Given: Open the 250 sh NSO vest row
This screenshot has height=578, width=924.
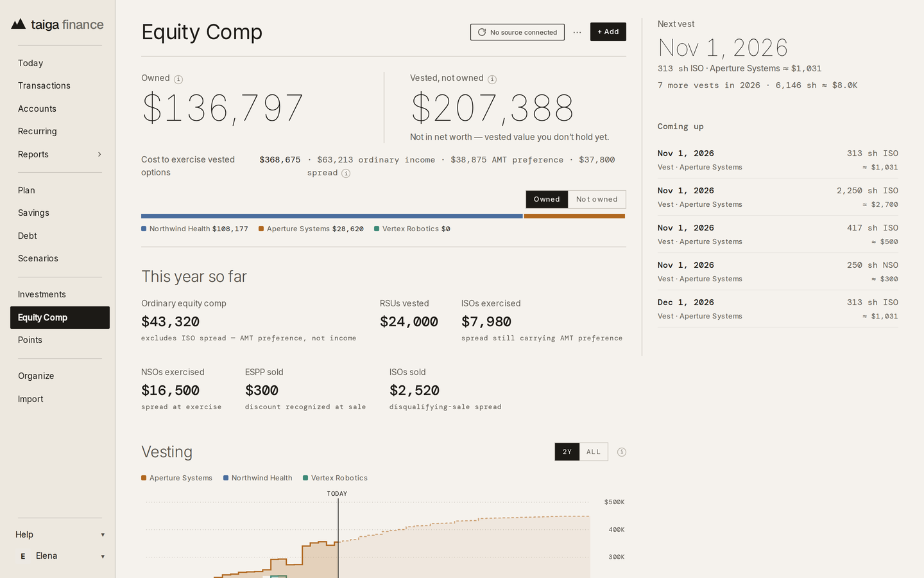Looking at the screenshot, I should [x=778, y=272].
